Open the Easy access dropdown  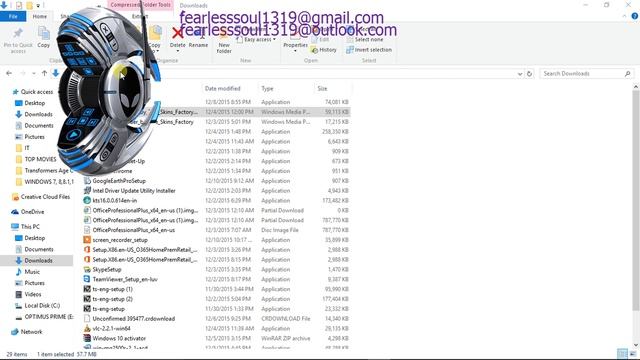[256, 40]
